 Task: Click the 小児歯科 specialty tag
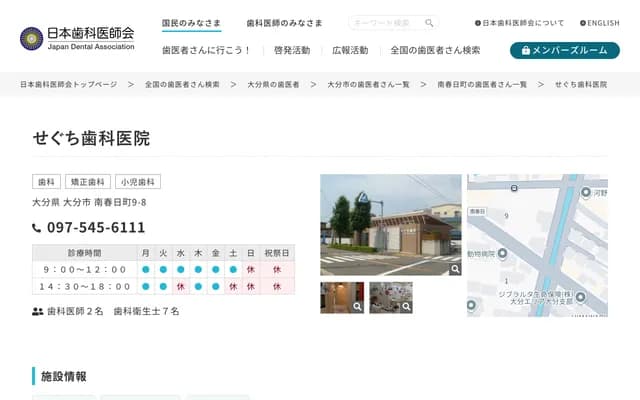pyautogui.click(x=138, y=182)
